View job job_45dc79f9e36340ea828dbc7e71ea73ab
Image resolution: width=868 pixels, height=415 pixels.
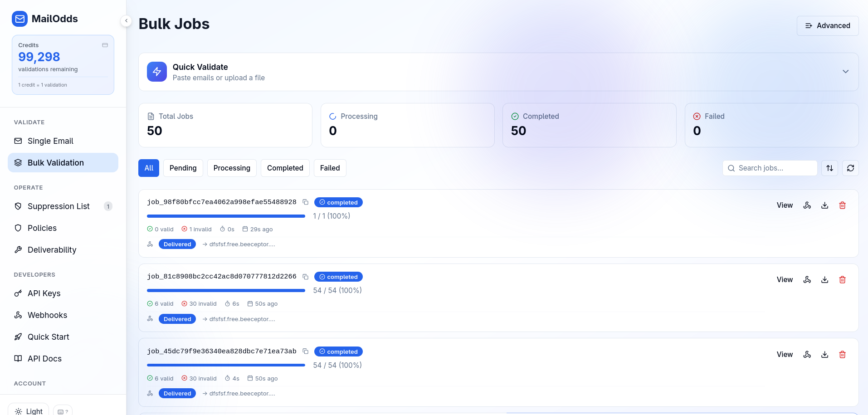(785, 355)
